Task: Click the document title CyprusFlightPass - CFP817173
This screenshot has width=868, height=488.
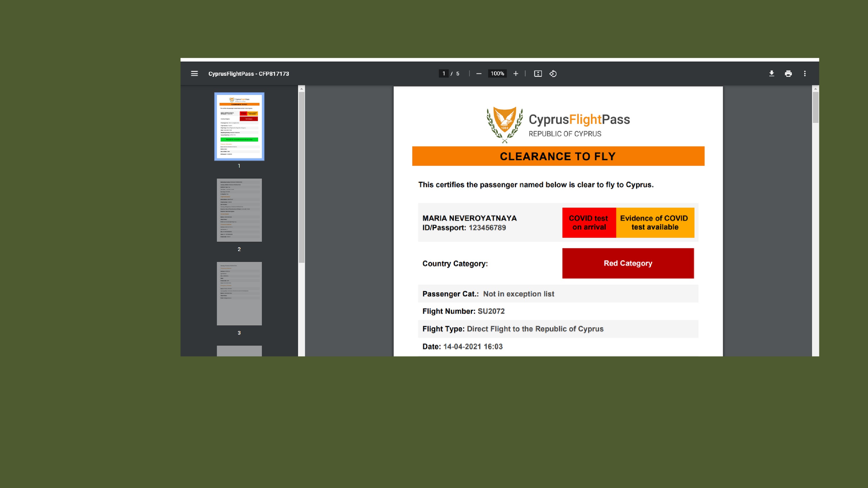Action: click(x=249, y=74)
